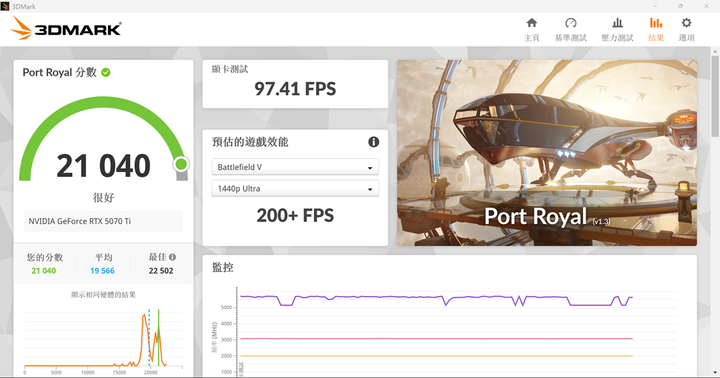Click the estimated game performance info icon
The width and height of the screenshot is (720, 378).
[374, 142]
